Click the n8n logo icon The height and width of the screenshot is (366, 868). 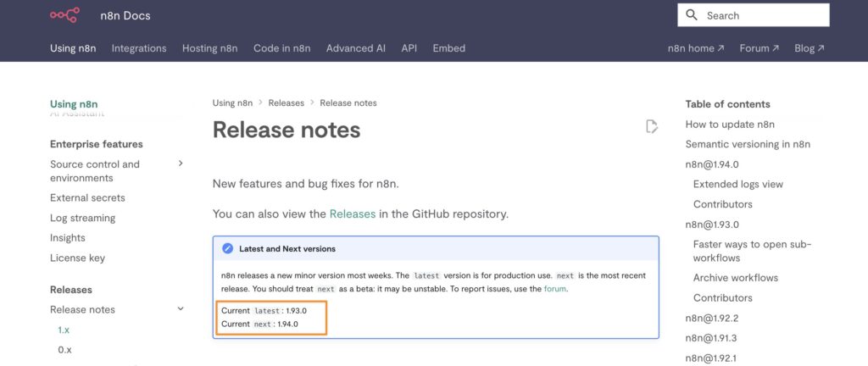point(64,15)
